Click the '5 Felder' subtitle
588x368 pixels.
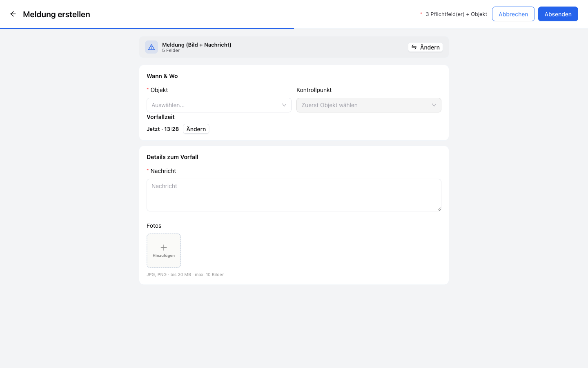coord(171,51)
